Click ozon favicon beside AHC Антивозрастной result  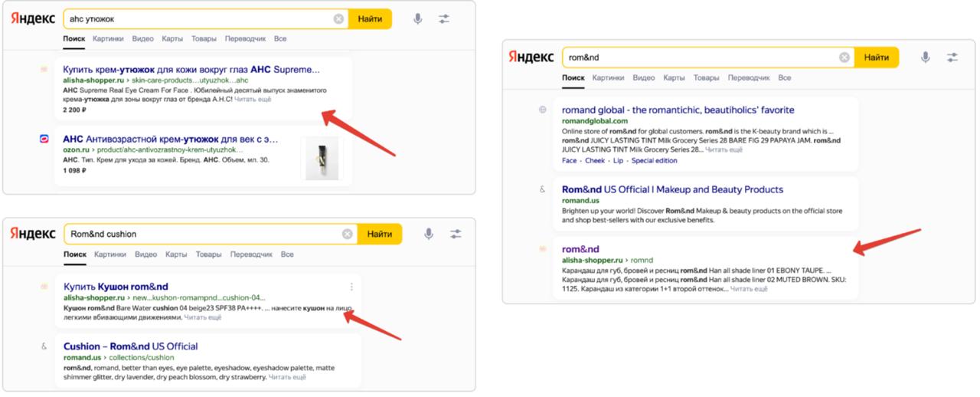tap(44, 139)
